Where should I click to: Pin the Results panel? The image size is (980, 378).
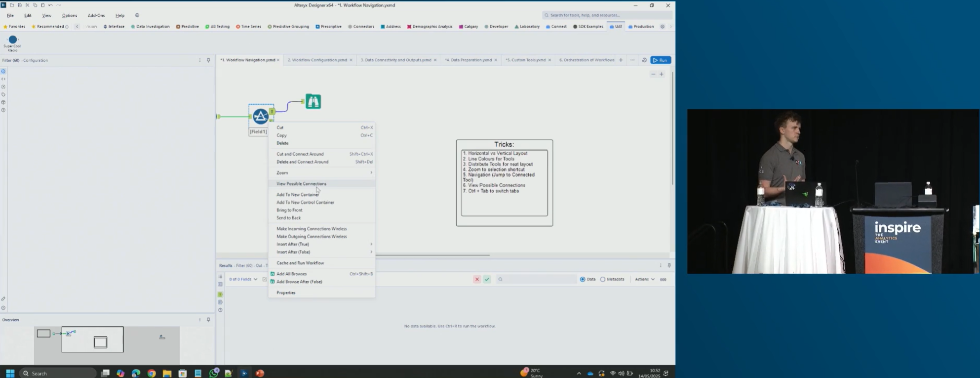[669, 265]
